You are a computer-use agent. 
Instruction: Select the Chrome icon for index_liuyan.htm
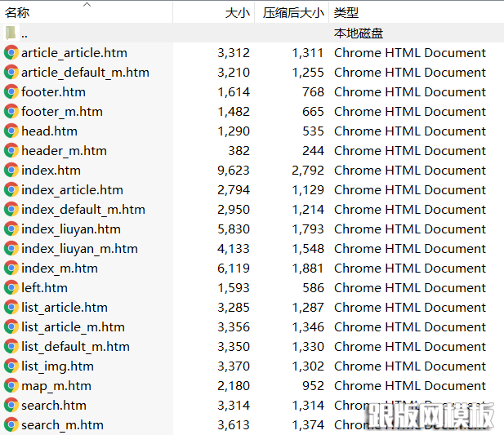[11, 229]
